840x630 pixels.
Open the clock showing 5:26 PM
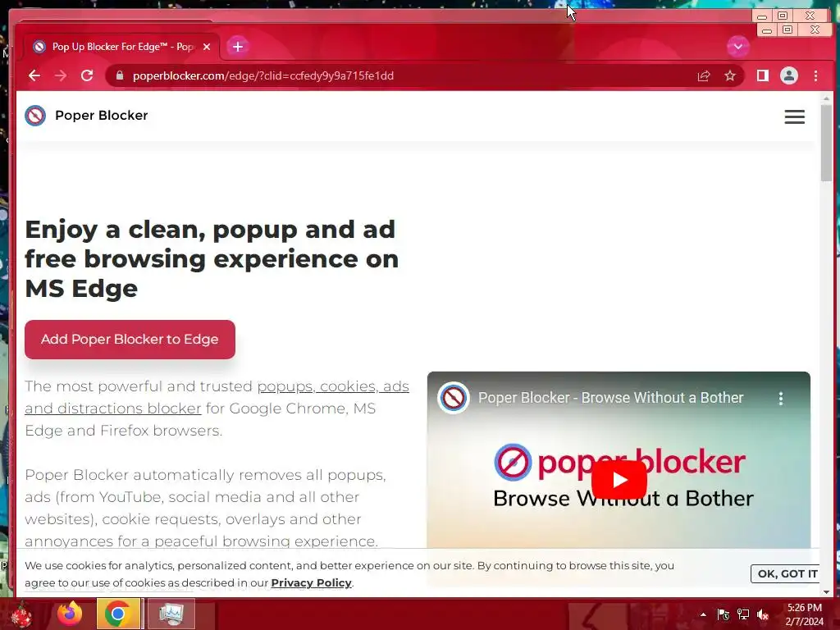click(804, 614)
